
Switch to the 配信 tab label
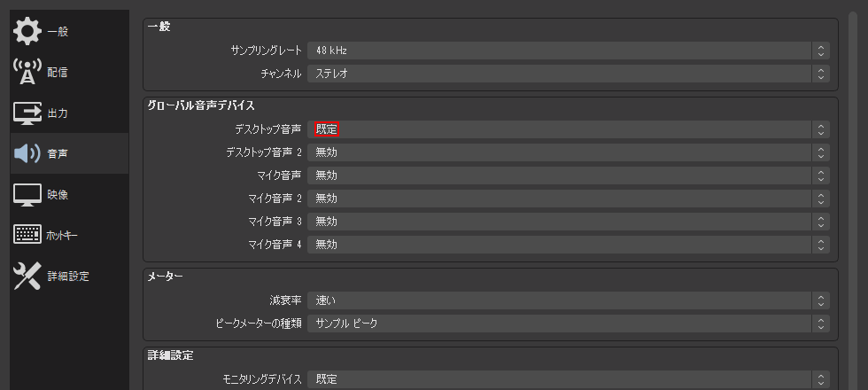click(x=58, y=73)
